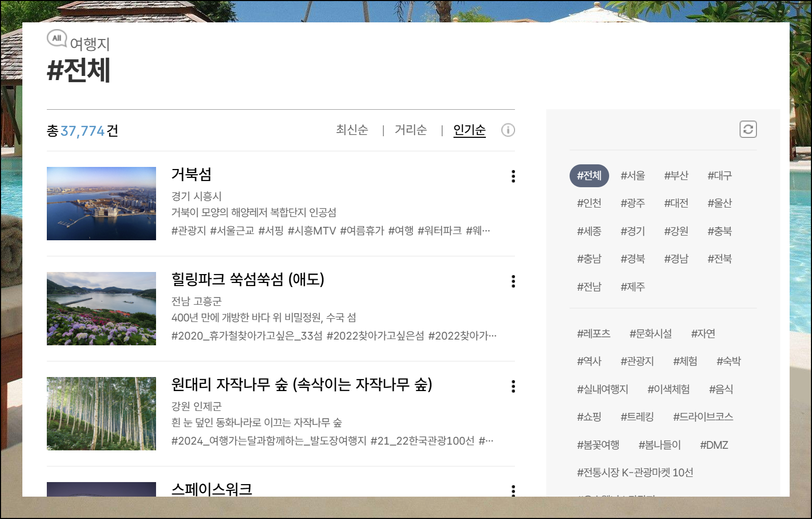
Task: Filter by the #강원 tag
Action: (x=676, y=231)
